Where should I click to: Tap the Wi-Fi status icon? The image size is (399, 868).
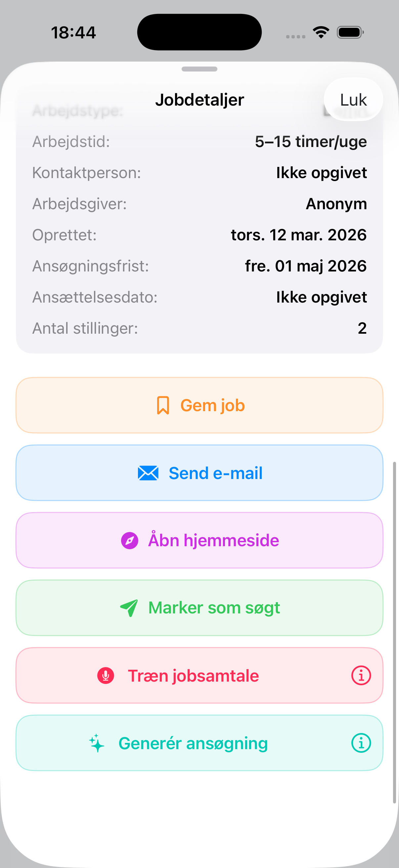[321, 32]
